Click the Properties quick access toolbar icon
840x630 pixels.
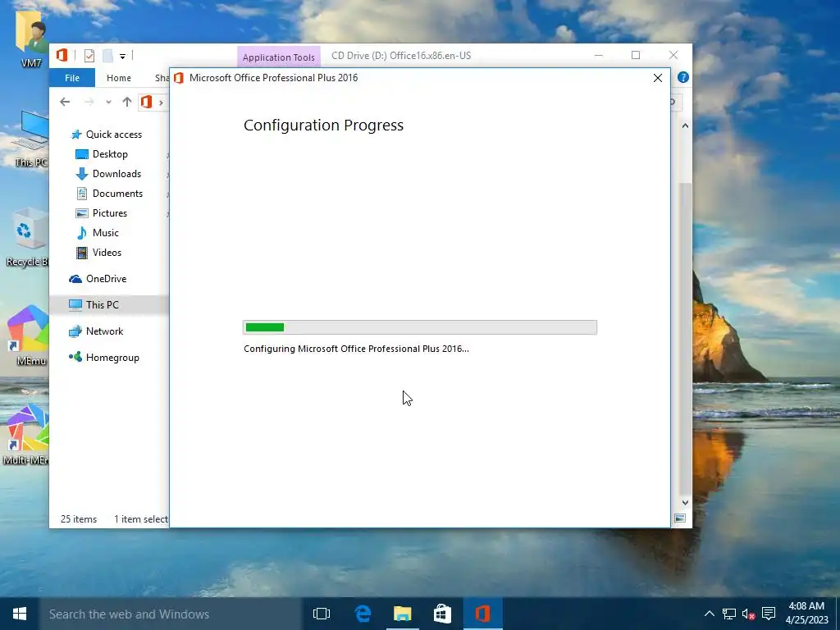[x=89, y=56]
